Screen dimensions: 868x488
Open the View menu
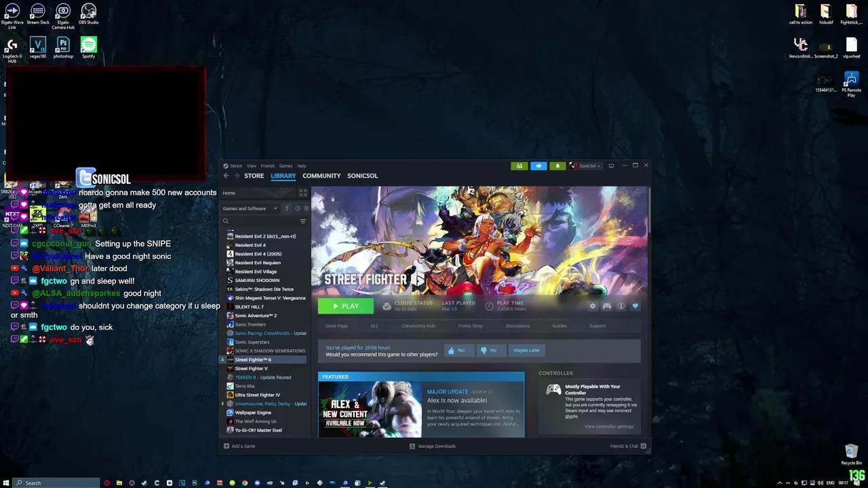(251, 166)
